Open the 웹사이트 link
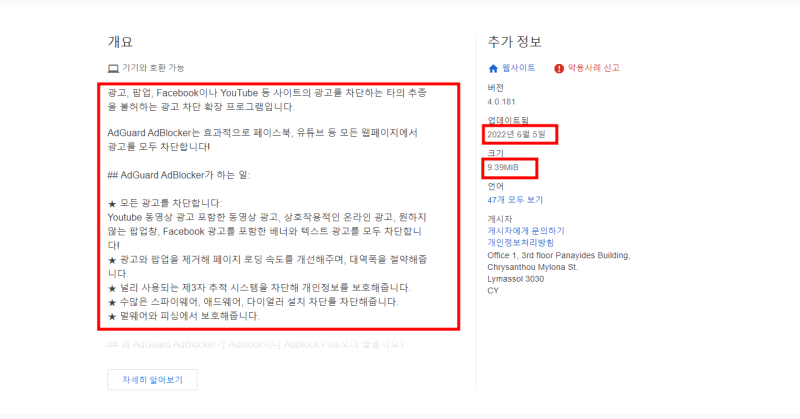 point(518,68)
